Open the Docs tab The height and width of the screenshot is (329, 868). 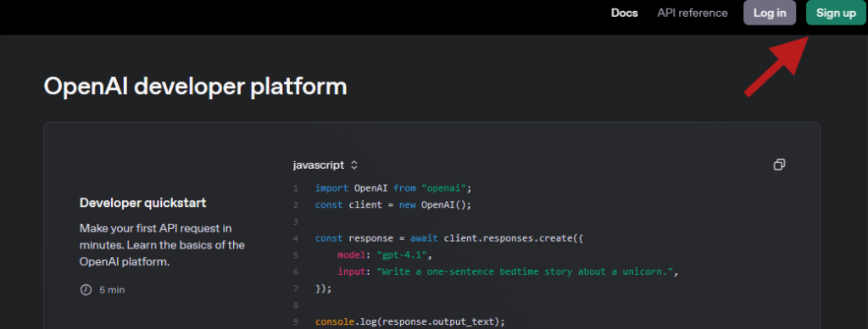click(625, 13)
